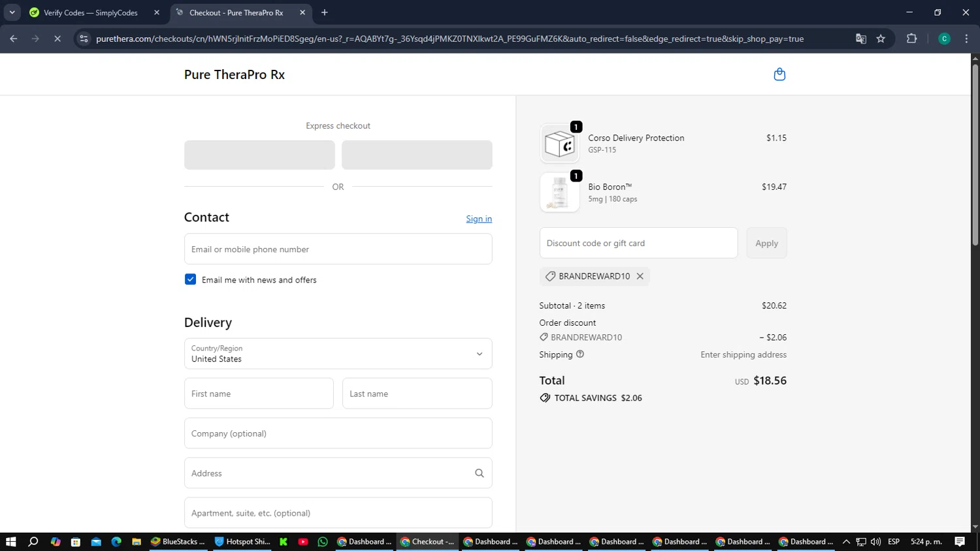Open the Windows notification center icon

960,542
